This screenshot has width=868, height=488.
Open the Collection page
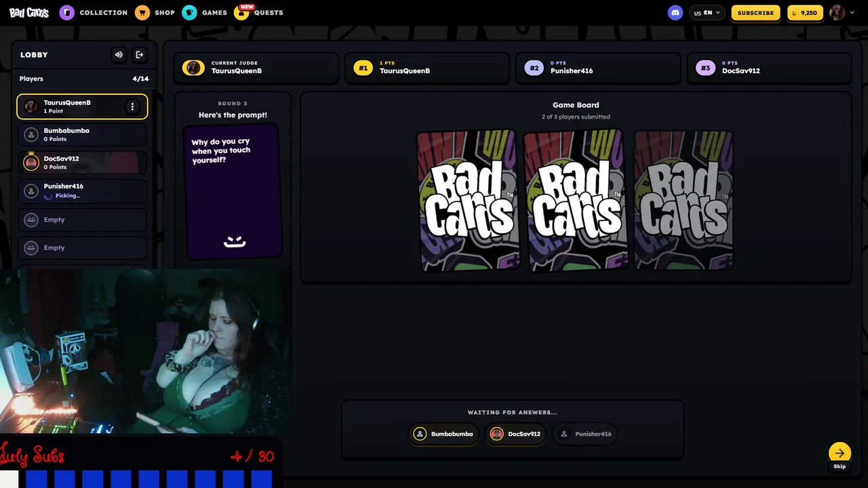[x=94, y=12]
